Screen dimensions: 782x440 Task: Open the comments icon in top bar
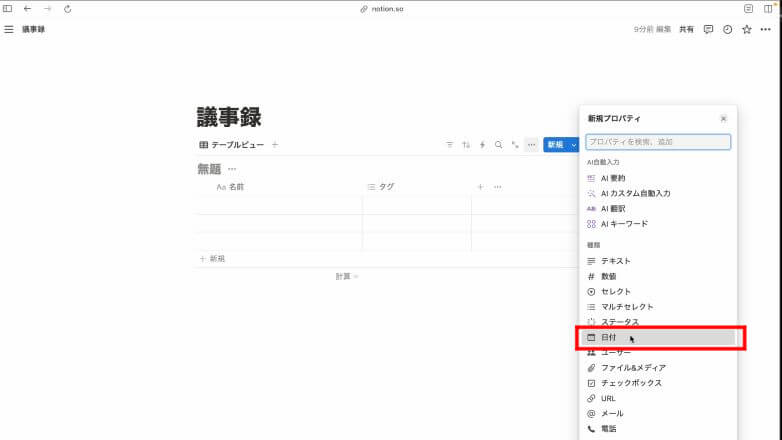[708, 29]
